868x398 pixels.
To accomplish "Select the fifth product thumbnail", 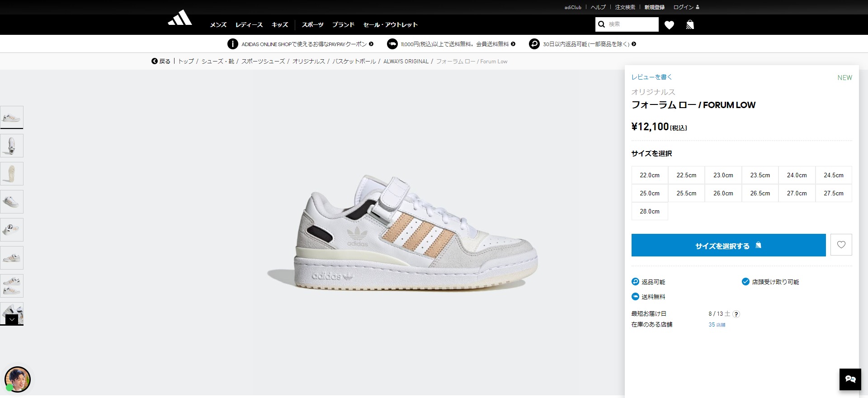I will [x=12, y=230].
